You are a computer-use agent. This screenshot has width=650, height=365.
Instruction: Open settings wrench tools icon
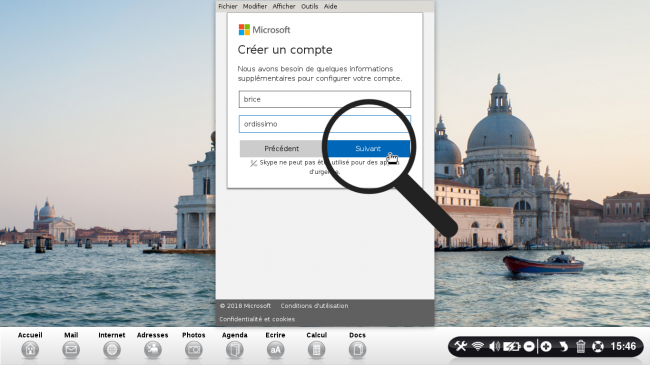460,346
